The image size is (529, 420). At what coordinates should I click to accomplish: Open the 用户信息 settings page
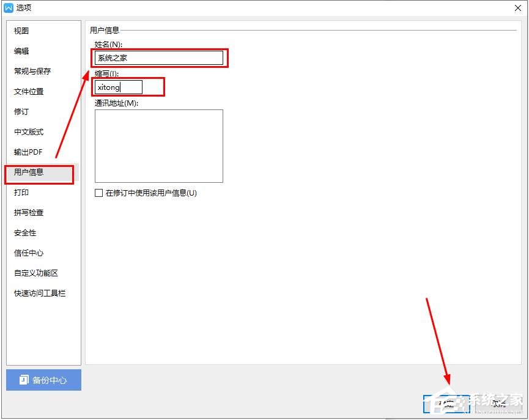[x=29, y=174]
